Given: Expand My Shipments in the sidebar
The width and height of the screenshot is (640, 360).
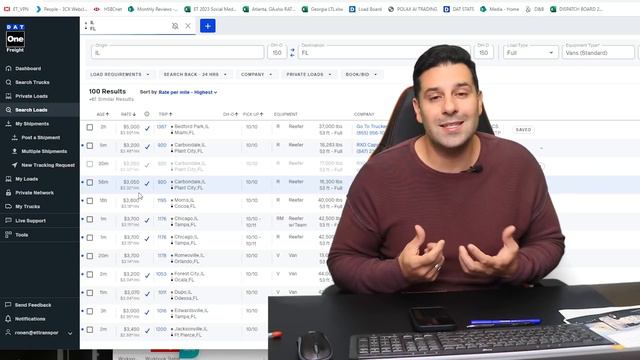Looking at the screenshot, I should 32,124.
